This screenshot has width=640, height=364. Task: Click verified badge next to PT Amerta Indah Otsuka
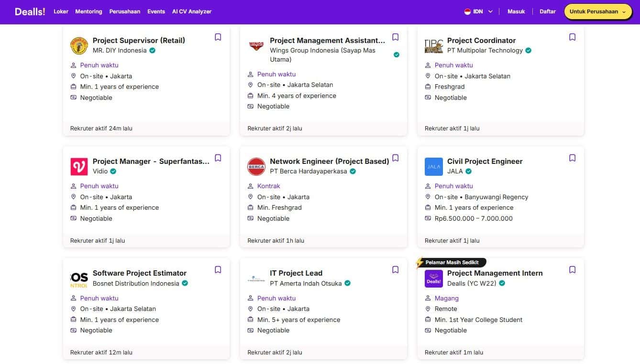coord(348,283)
